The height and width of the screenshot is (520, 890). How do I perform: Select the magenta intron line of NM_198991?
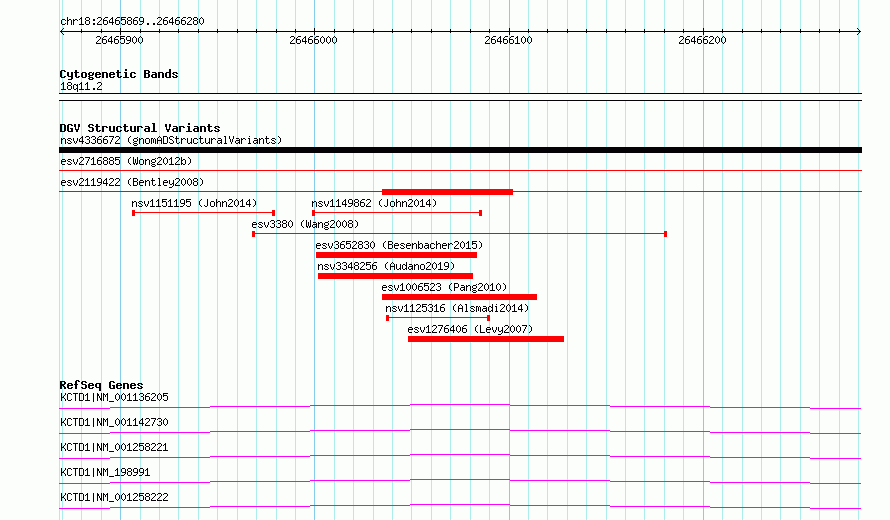460,481
